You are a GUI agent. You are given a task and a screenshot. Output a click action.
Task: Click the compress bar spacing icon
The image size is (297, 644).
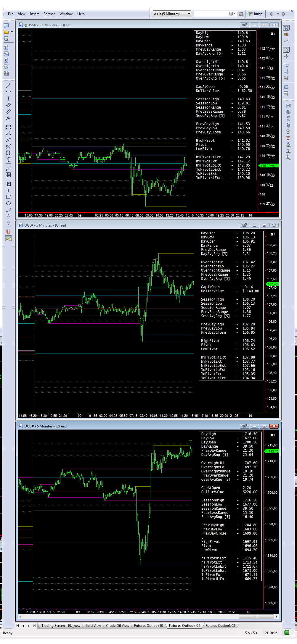click(x=288, y=106)
